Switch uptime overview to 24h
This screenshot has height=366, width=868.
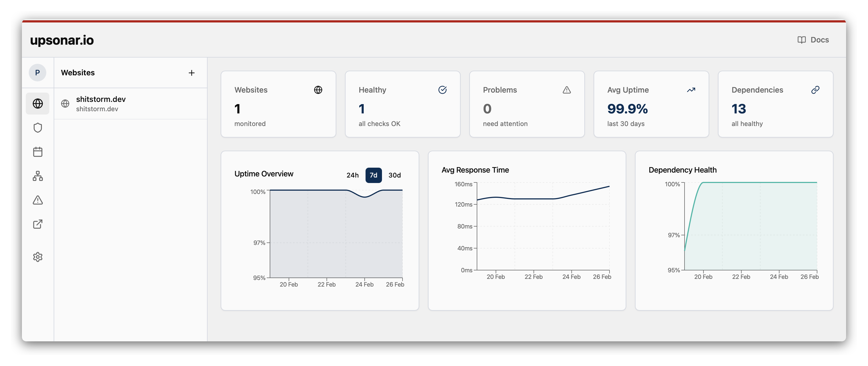pos(352,175)
